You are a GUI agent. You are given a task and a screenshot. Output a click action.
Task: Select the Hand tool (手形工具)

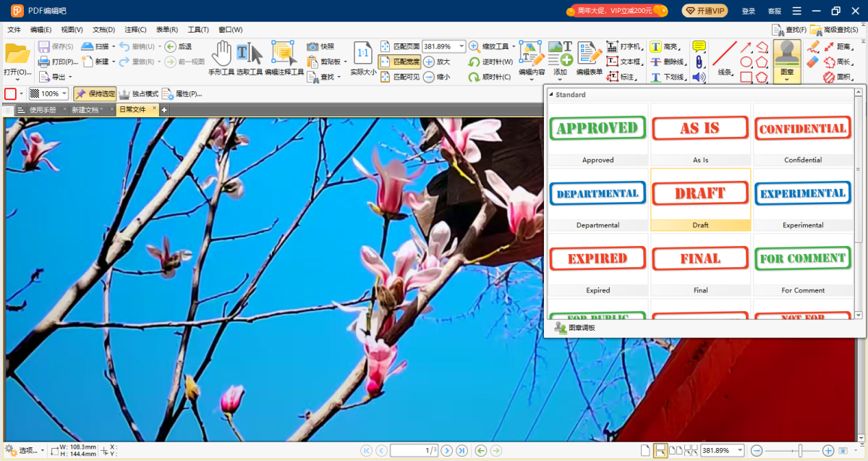pyautogui.click(x=221, y=58)
